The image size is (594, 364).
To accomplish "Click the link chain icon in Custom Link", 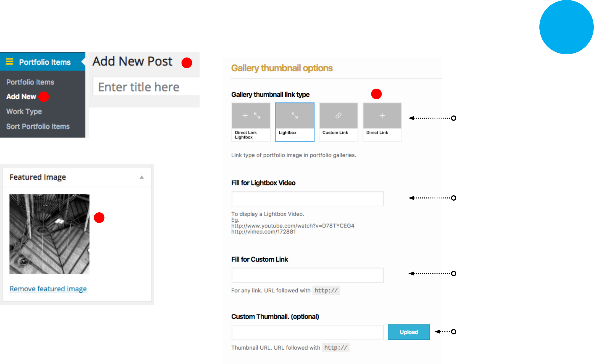I will (x=338, y=115).
